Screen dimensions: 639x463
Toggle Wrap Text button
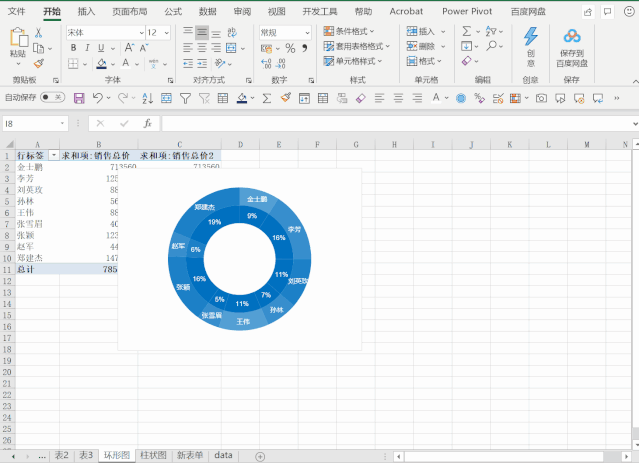231,32
